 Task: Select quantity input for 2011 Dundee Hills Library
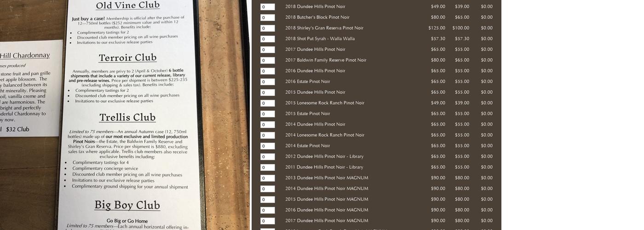[x=267, y=167]
